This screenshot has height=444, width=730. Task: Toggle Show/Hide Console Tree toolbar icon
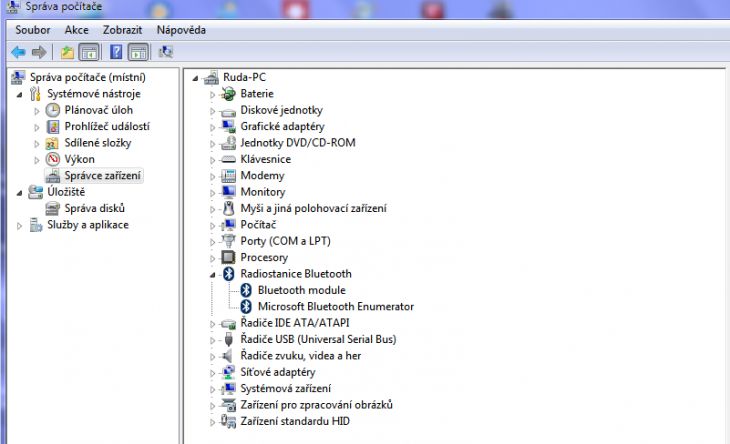click(x=89, y=52)
